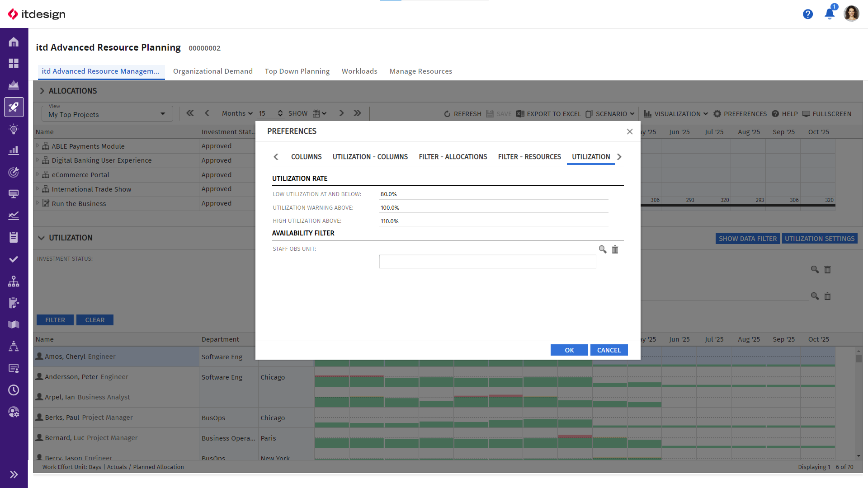Image resolution: width=868 pixels, height=488 pixels.
Task: Open the PREFERENCES gear in toolbar
Action: [740, 114]
